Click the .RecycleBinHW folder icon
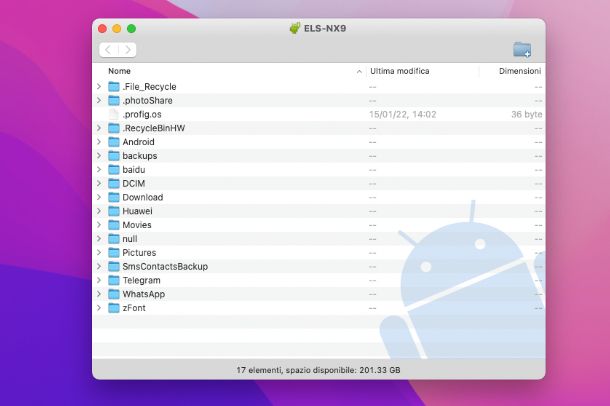 pyautogui.click(x=114, y=128)
